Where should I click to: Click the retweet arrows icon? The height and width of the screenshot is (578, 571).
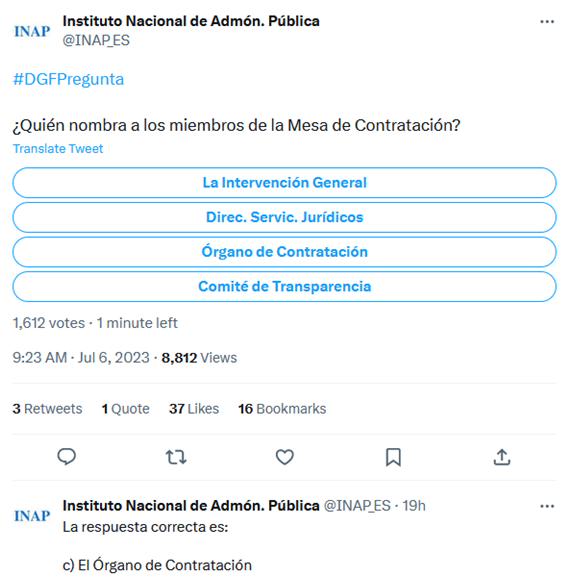pyautogui.click(x=176, y=457)
